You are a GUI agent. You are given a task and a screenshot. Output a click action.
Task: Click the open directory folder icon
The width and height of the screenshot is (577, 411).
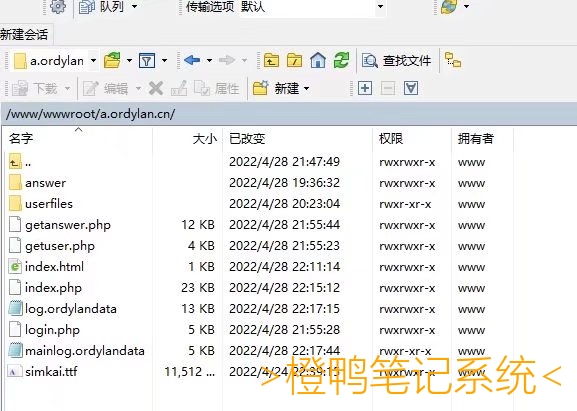(x=113, y=60)
